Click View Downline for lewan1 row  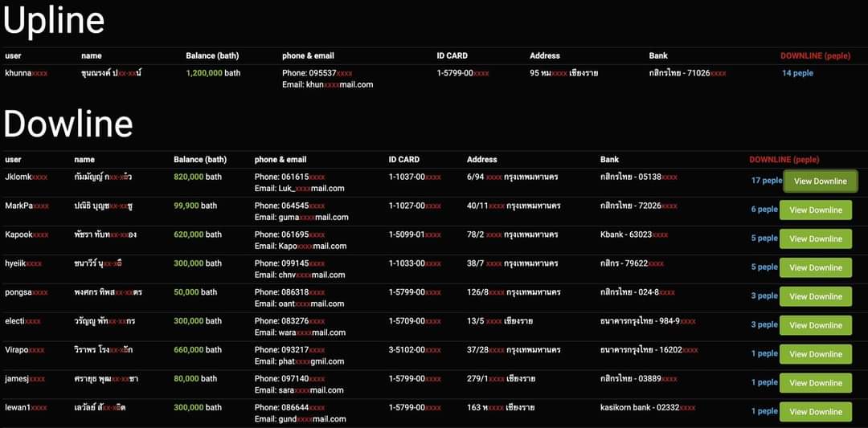tap(816, 411)
